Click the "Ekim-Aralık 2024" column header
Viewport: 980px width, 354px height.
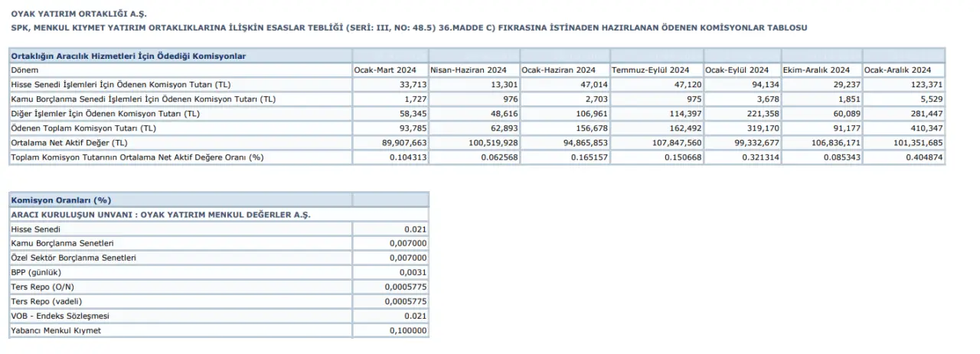click(816, 70)
